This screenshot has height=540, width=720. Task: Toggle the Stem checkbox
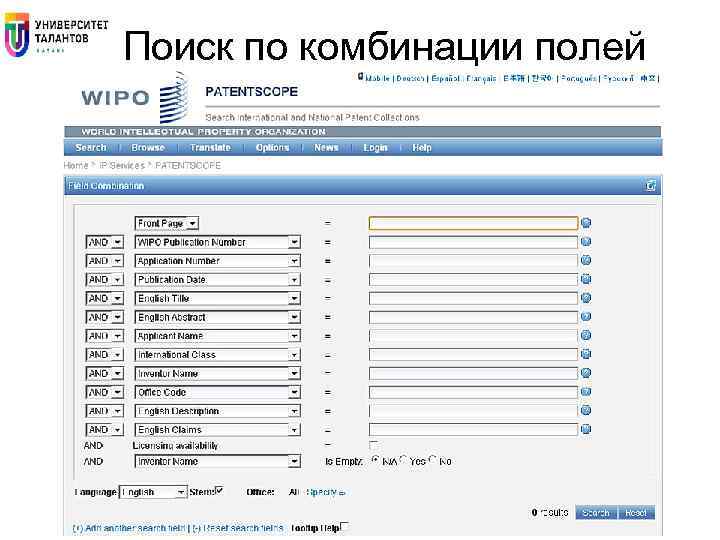pos(219,491)
